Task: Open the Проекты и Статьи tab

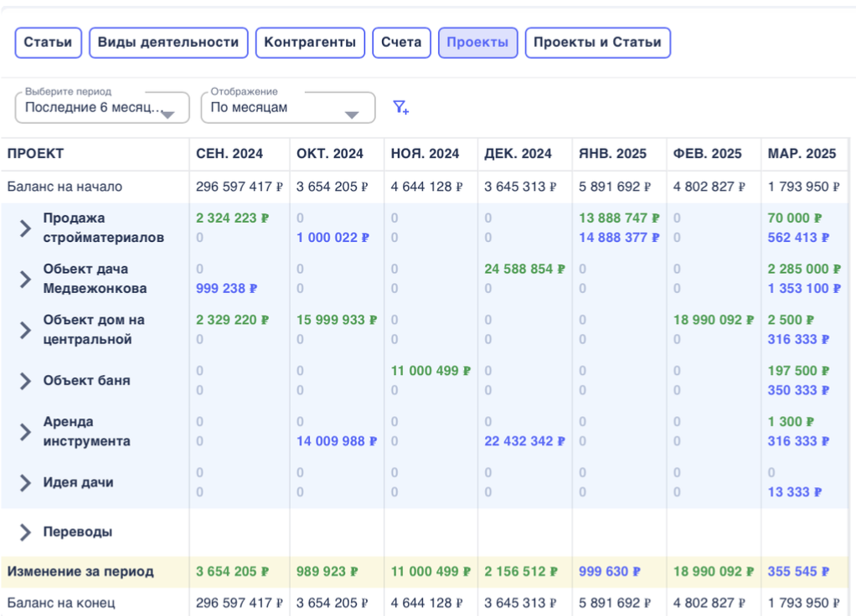Action: (597, 43)
